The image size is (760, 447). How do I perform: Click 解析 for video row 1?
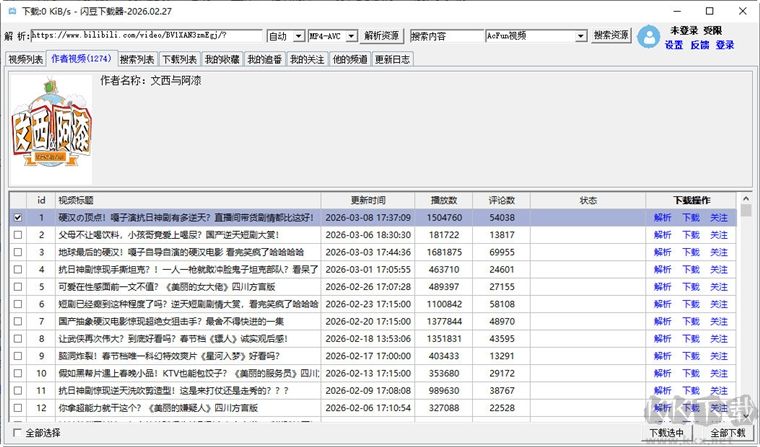pyautogui.click(x=663, y=218)
